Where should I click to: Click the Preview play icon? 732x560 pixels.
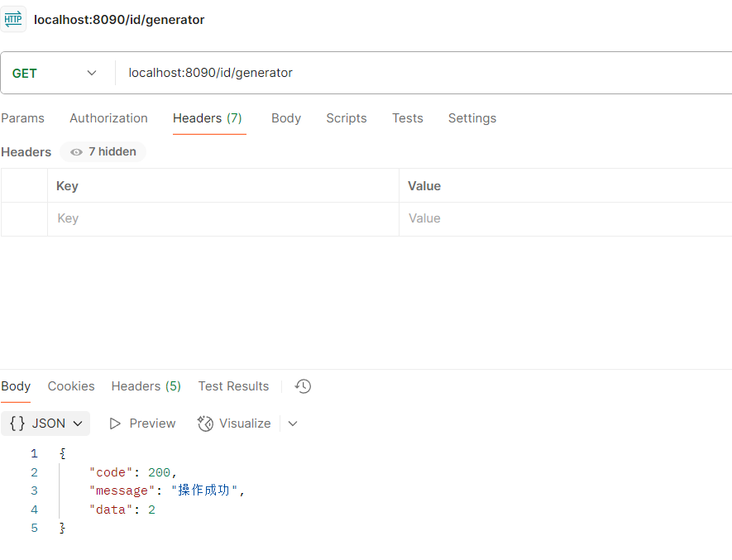tap(115, 423)
